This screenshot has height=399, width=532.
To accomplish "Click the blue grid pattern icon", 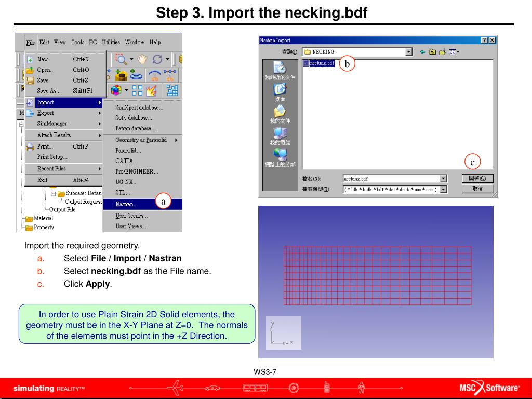I will click(172, 90).
